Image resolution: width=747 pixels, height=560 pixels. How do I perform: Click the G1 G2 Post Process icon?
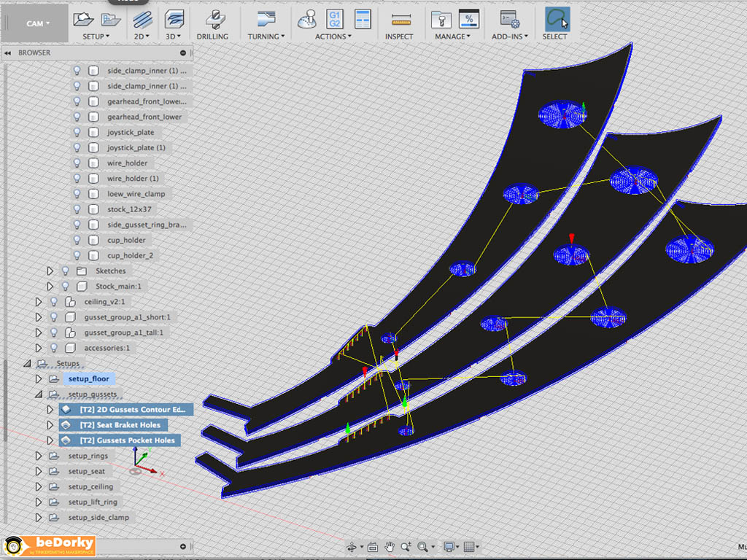point(335,19)
